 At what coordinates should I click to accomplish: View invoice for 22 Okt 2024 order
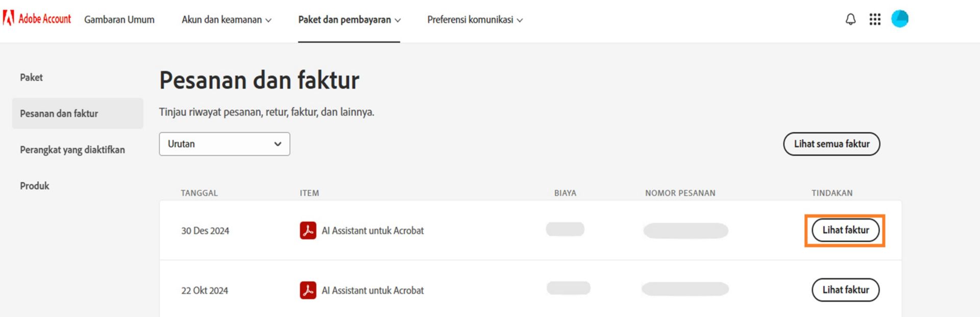[x=845, y=290]
